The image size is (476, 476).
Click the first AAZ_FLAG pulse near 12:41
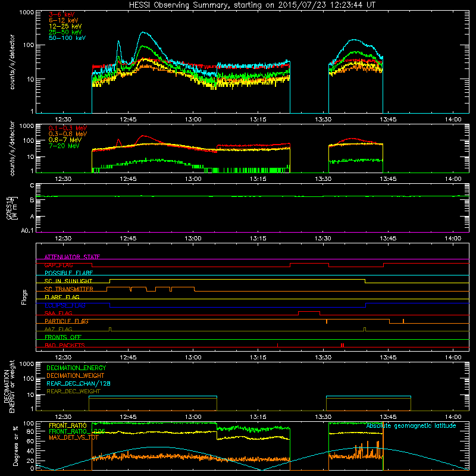point(110,329)
